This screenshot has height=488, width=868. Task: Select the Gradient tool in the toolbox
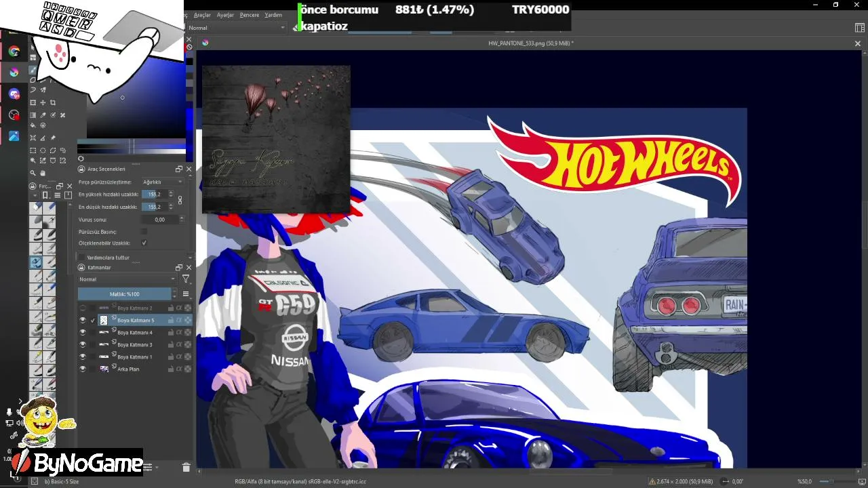33,115
